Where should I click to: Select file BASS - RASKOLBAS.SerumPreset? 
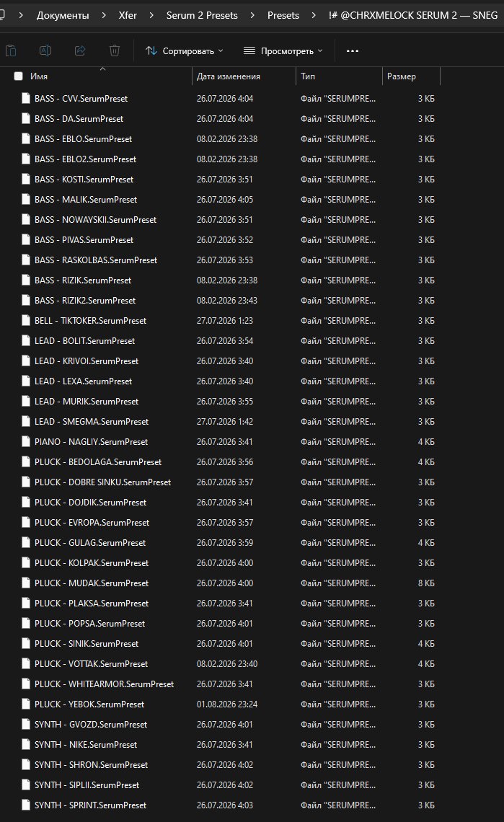pyautogui.click(x=96, y=260)
